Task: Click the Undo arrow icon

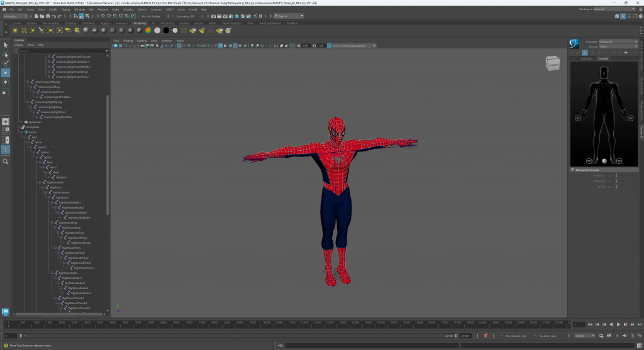Action: pyautogui.click(x=54, y=16)
